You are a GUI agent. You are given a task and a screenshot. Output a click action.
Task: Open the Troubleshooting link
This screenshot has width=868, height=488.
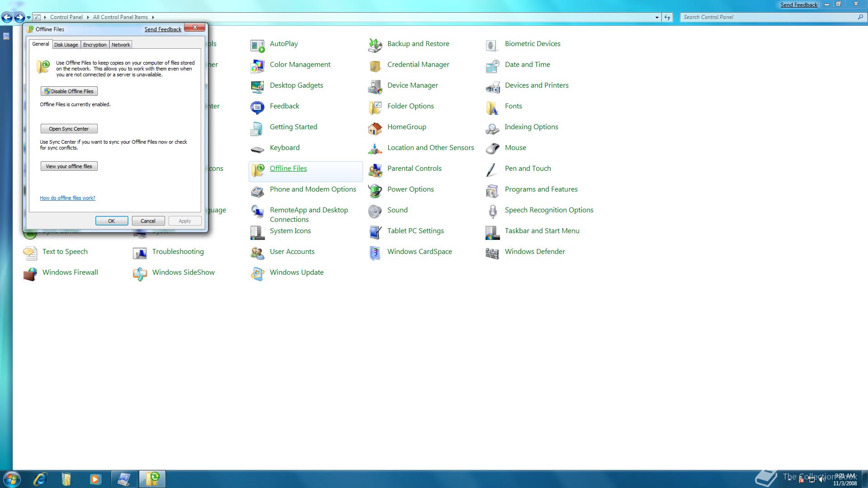[x=178, y=252]
